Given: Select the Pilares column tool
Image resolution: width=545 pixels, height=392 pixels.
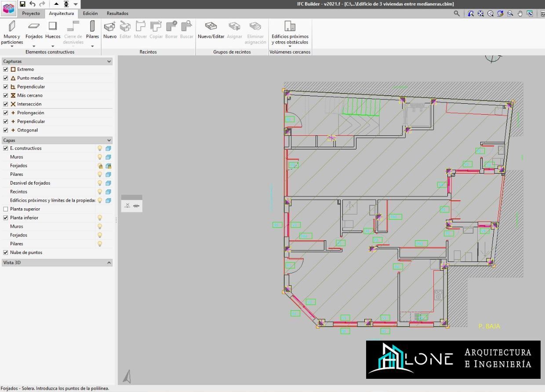Looking at the screenshot, I should tap(92, 30).
